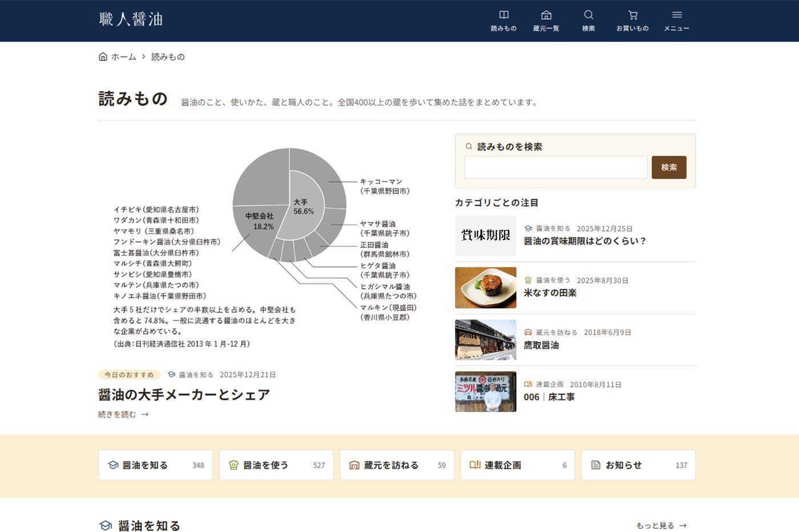
Task: Click the 蔵元を訪ねる tag above 鷹取醤油
Action: pyautogui.click(x=556, y=332)
